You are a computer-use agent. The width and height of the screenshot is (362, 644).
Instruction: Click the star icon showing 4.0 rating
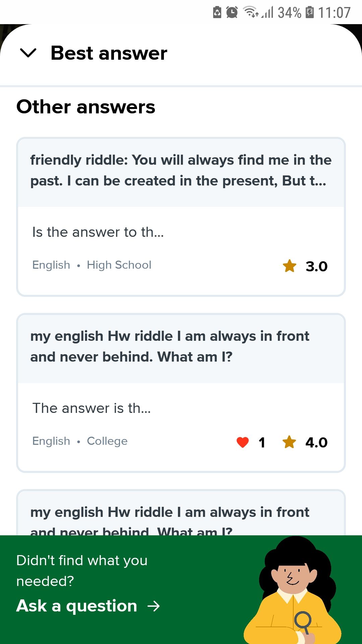(290, 442)
